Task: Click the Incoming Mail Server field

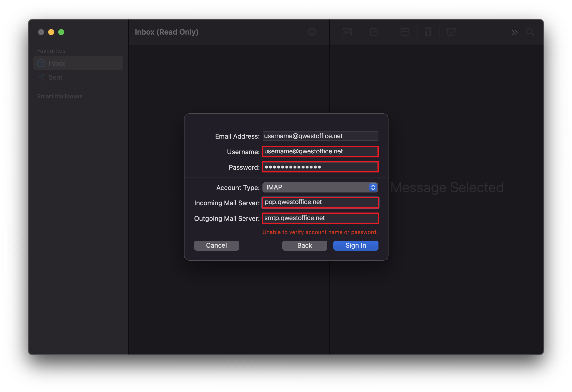Action: (x=320, y=203)
